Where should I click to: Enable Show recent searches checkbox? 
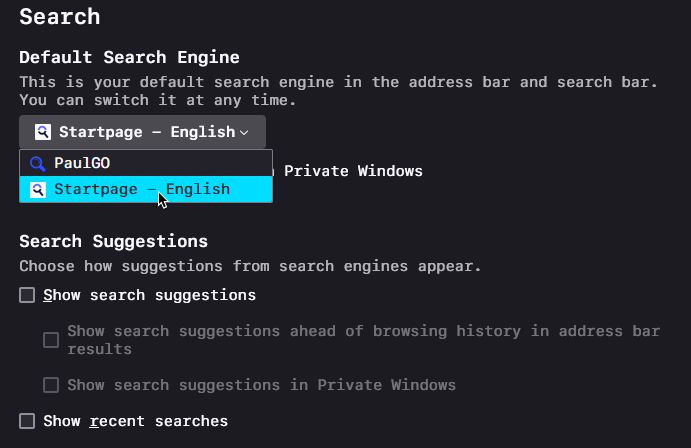(x=27, y=421)
